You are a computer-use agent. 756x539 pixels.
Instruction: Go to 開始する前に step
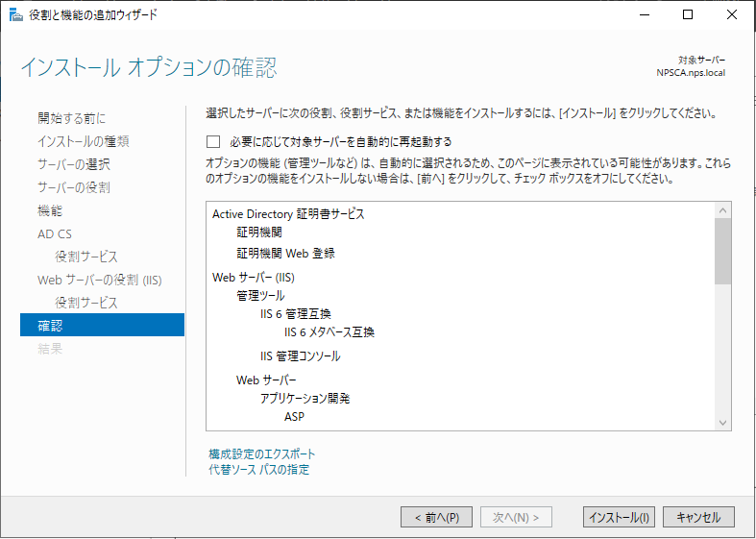72,118
